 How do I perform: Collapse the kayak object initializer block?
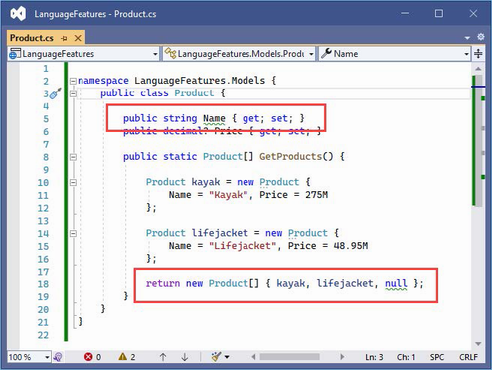point(73,183)
